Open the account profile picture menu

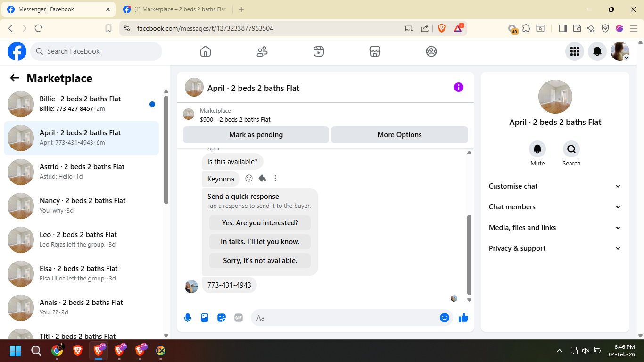point(620,51)
